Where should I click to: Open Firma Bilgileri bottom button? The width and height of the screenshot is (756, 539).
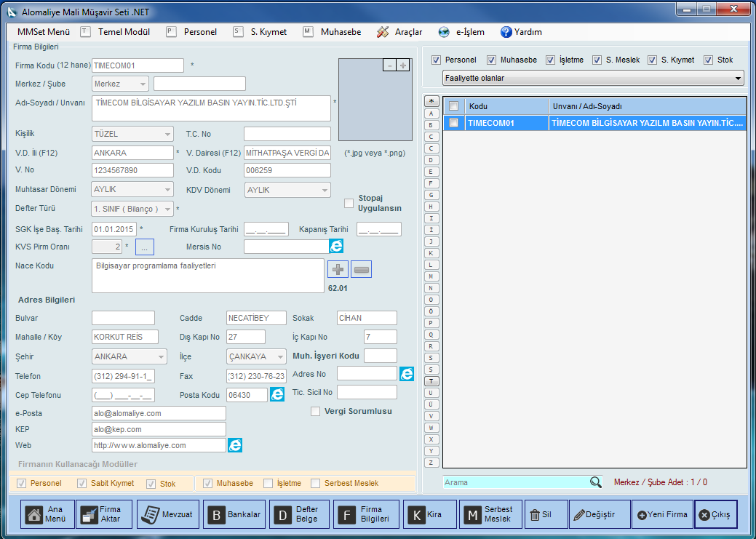(367, 514)
